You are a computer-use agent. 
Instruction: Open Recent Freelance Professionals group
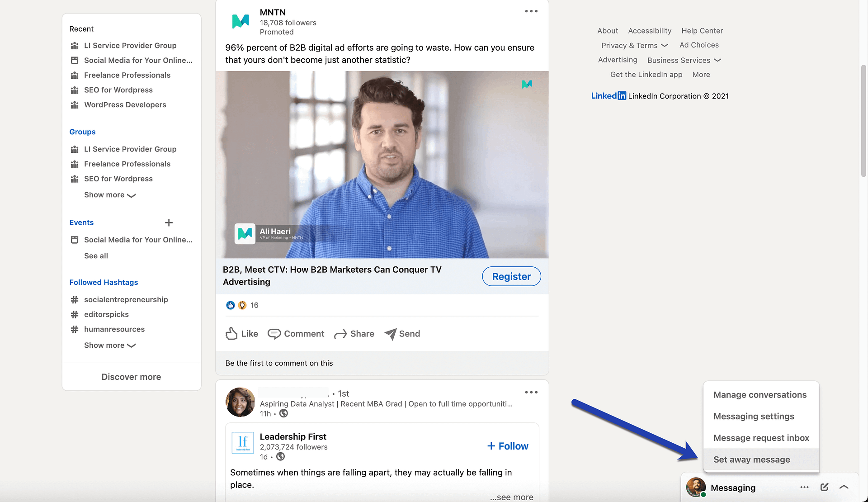[127, 75]
